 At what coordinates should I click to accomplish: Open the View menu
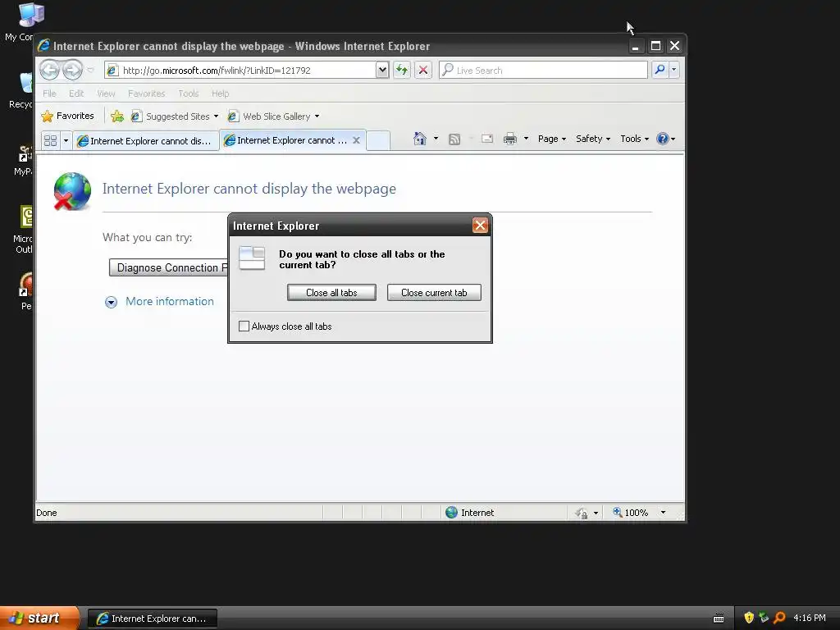(x=106, y=94)
